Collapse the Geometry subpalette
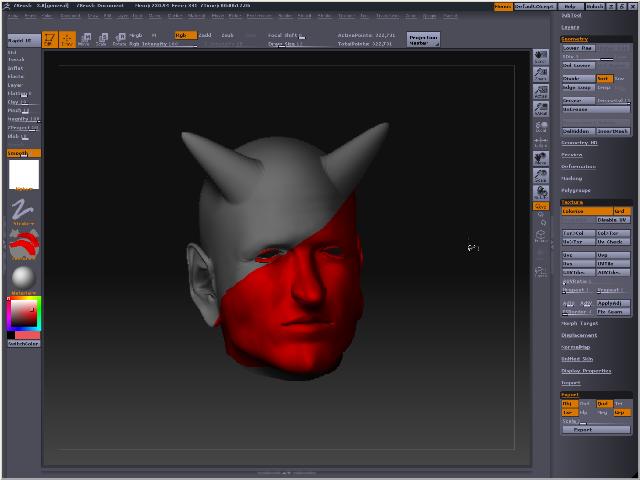 click(x=575, y=39)
